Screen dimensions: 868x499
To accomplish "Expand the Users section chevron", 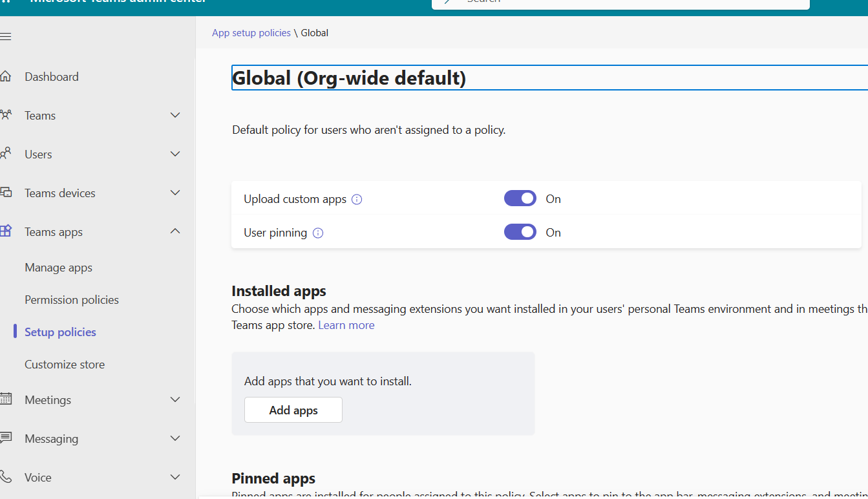I will (175, 153).
